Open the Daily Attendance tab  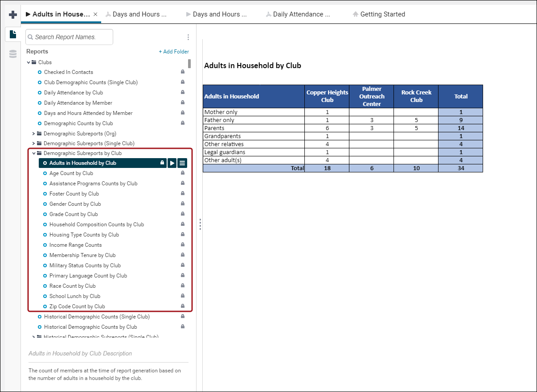coord(298,14)
